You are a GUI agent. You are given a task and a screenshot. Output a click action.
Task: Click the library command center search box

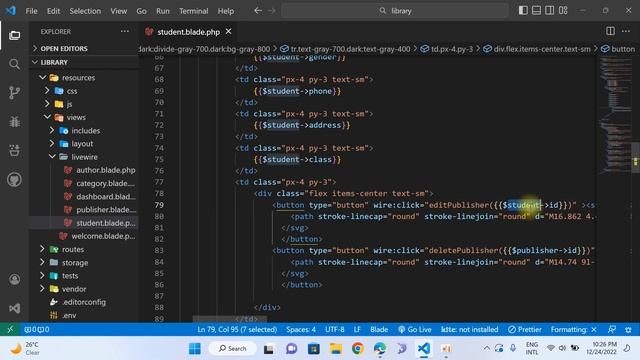tap(395, 11)
